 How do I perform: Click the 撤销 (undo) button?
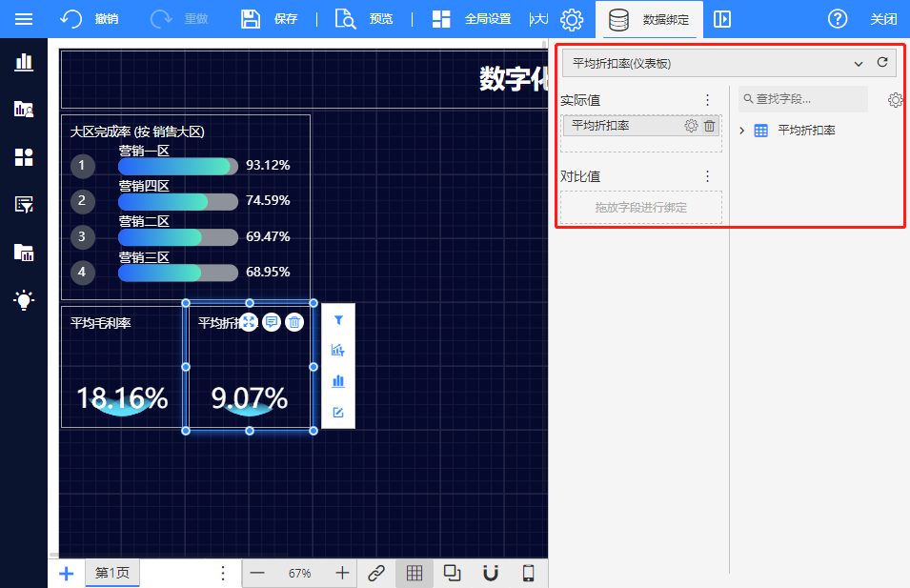point(90,19)
